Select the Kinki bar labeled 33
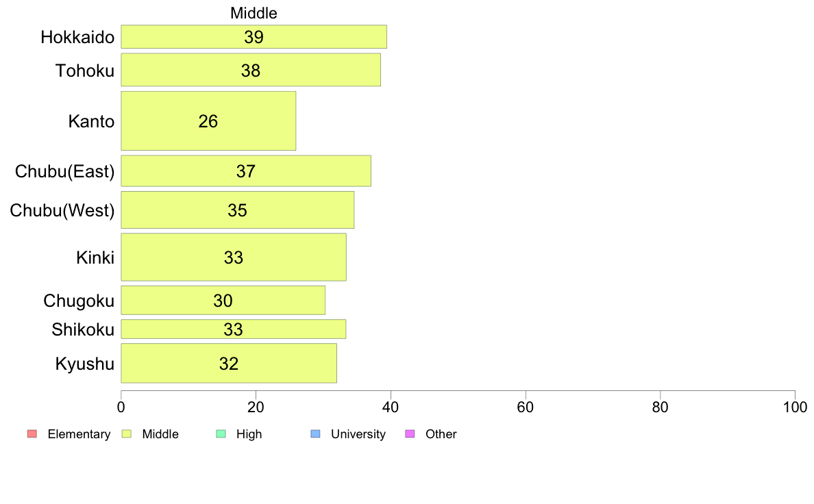 tap(234, 257)
